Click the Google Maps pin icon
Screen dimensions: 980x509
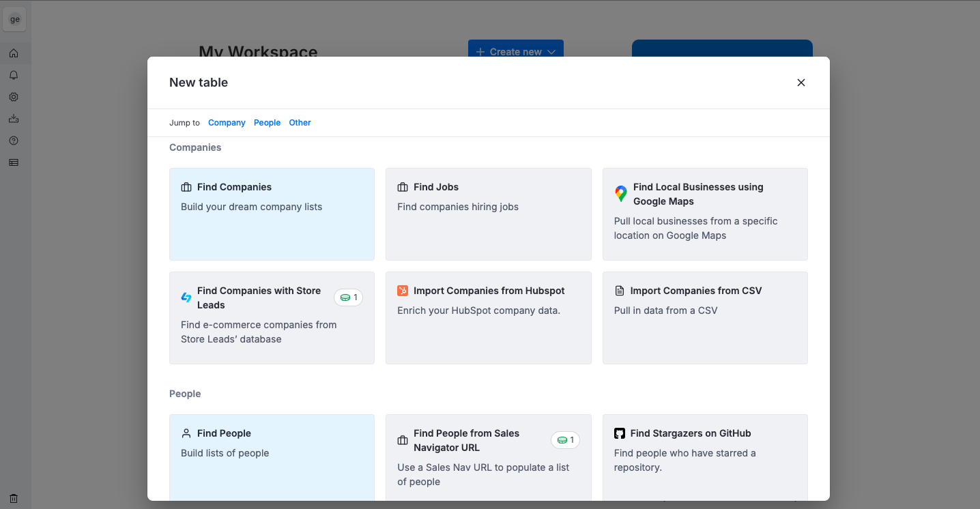(x=620, y=194)
